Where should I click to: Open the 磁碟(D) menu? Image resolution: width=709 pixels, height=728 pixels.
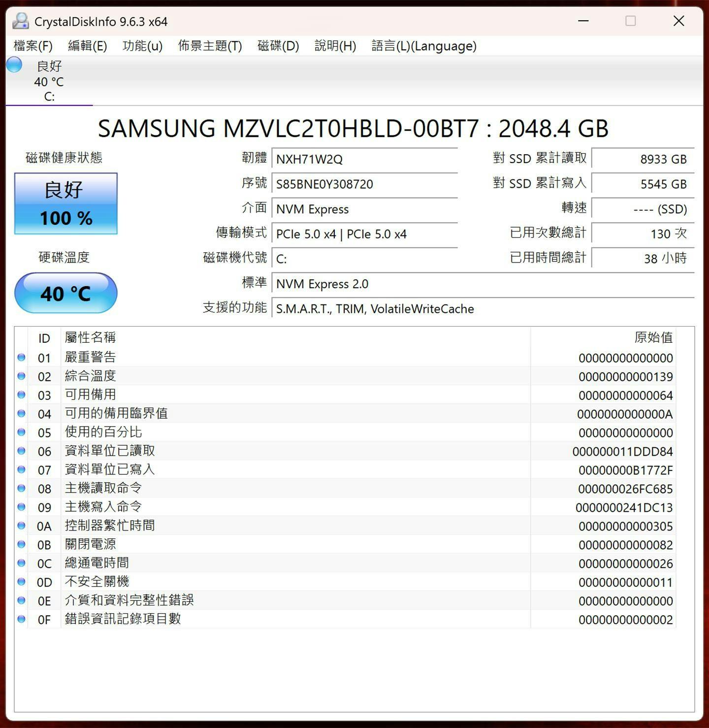point(278,46)
